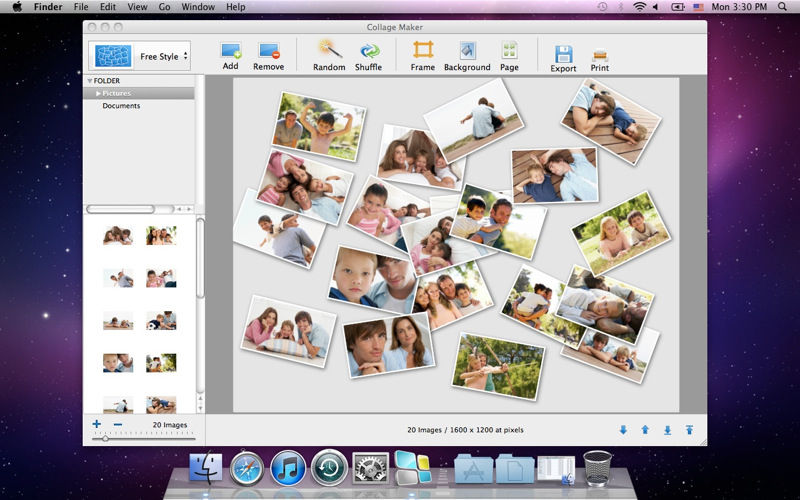
Task: Click the Wi-Fi status icon
Action: pos(639,7)
